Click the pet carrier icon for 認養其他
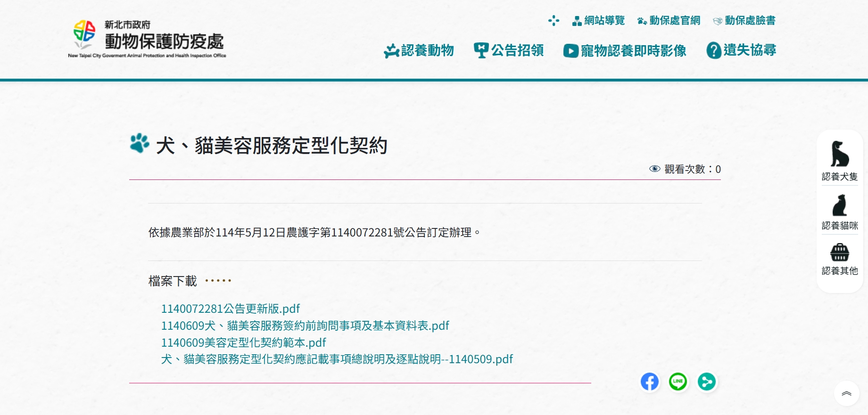Image resolution: width=868 pixels, height=415 pixels. [x=840, y=252]
